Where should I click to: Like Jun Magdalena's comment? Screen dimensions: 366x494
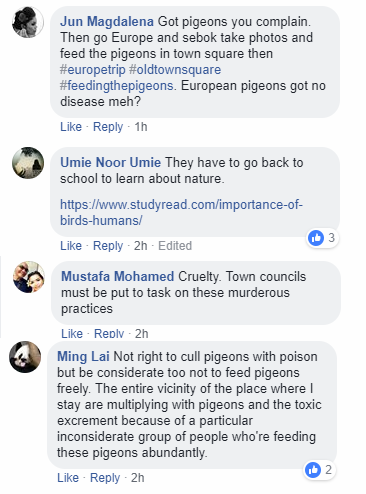click(71, 127)
